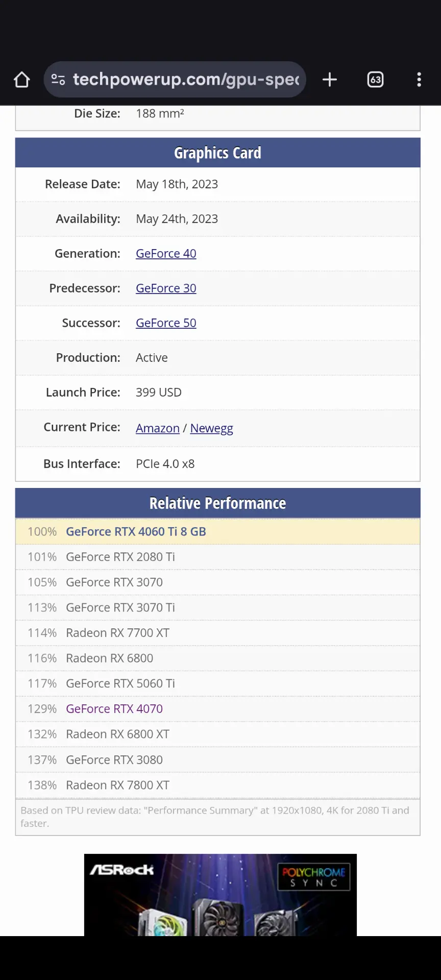This screenshot has width=441, height=980.
Task: Click the release date May 18th, 2023
Action: click(x=177, y=184)
